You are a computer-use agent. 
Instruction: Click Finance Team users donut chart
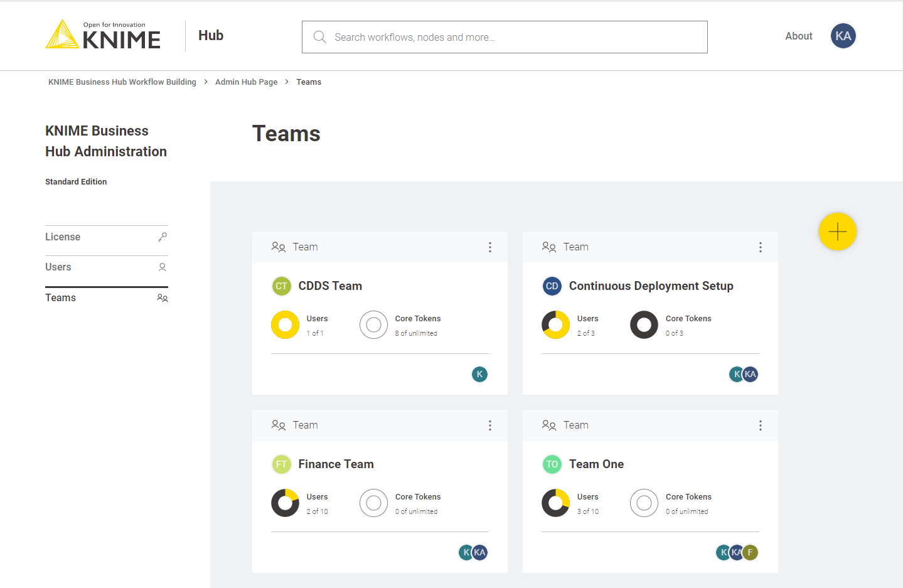(285, 503)
